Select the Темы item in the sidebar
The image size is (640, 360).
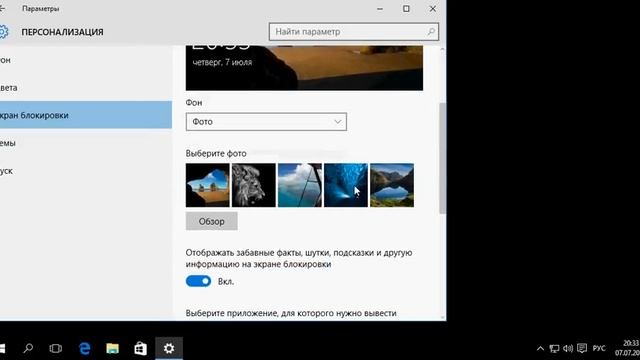click(86, 143)
